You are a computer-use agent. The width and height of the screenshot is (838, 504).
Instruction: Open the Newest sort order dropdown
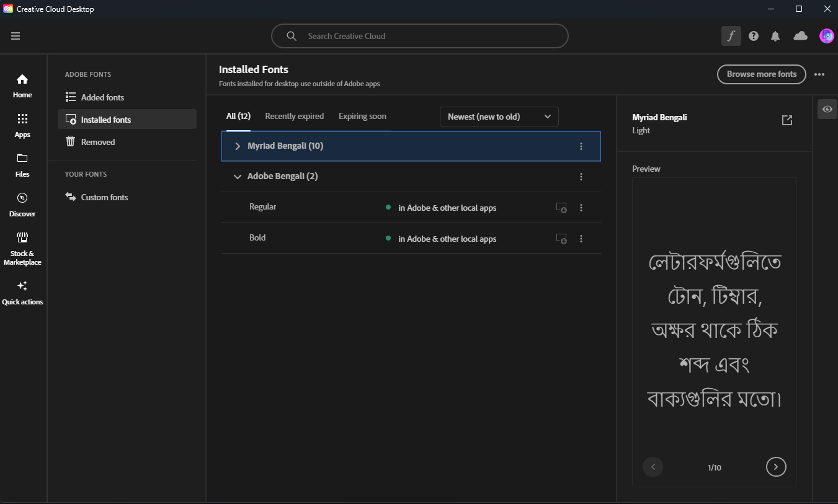[499, 117]
